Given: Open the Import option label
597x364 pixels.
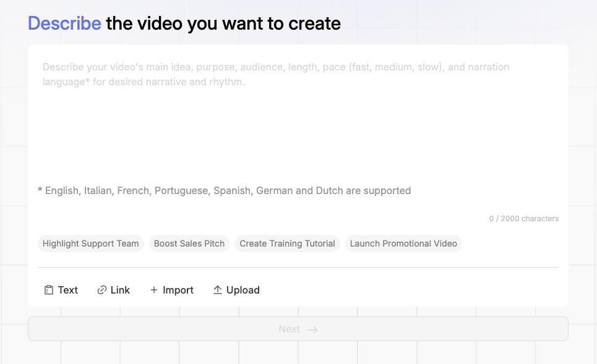Looking at the screenshot, I should (x=178, y=290).
